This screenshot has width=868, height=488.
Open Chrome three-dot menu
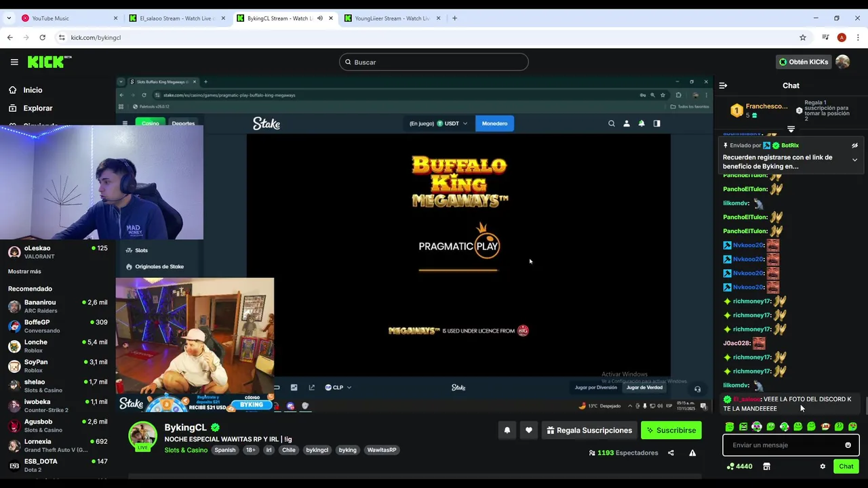pyautogui.click(x=858, y=37)
